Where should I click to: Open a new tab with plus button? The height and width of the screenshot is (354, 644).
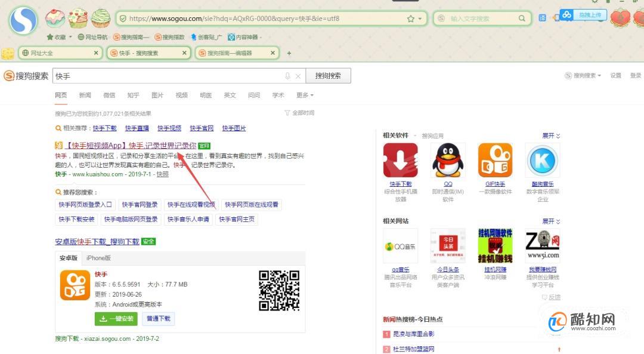click(289, 53)
